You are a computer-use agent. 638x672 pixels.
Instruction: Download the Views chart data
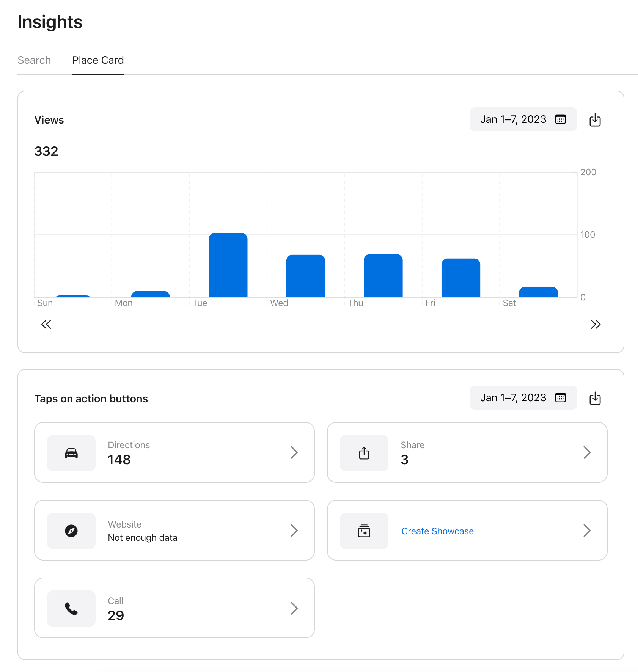pos(595,120)
